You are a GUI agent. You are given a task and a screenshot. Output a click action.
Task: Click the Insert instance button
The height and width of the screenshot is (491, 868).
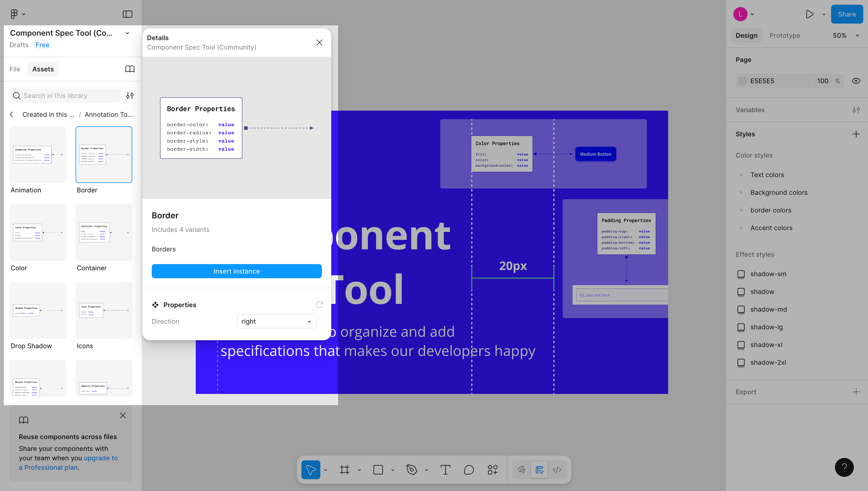point(236,271)
